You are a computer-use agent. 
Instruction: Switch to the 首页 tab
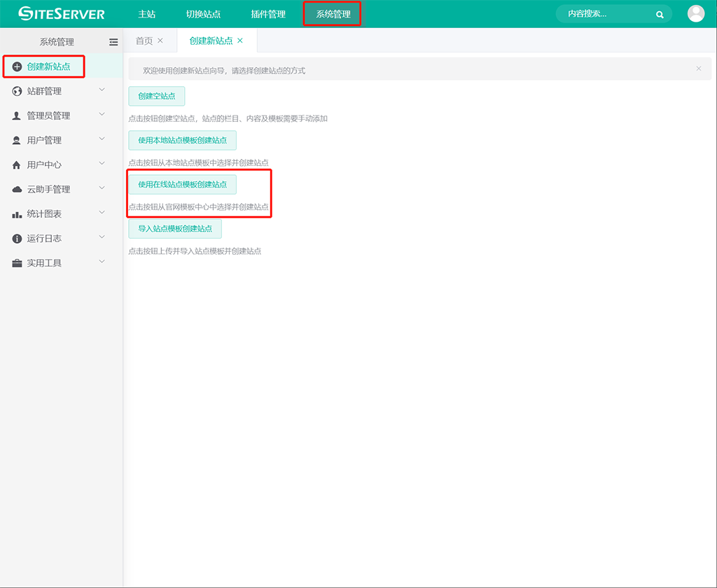pyautogui.click(x=144, y=41)
